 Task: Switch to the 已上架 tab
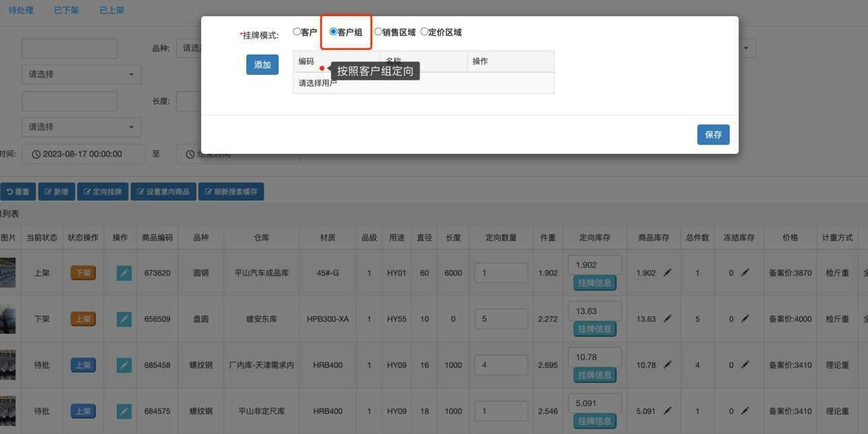click(x=112, y=10)
